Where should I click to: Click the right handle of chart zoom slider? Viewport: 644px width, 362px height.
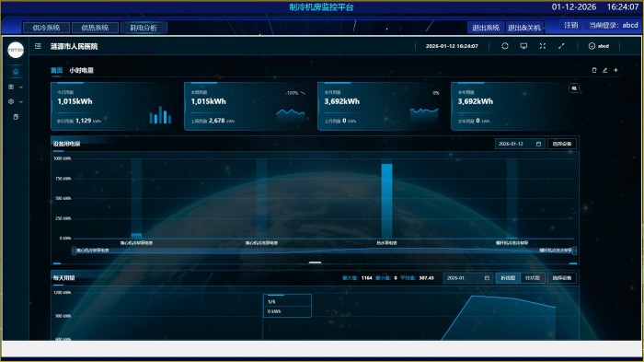[x=574, y=251]
